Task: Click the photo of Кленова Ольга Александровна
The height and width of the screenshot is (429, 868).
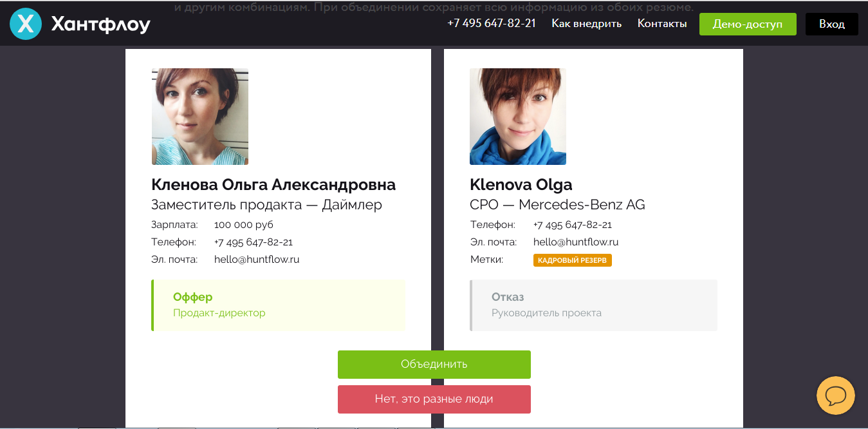Action: (x=200, y=117)
